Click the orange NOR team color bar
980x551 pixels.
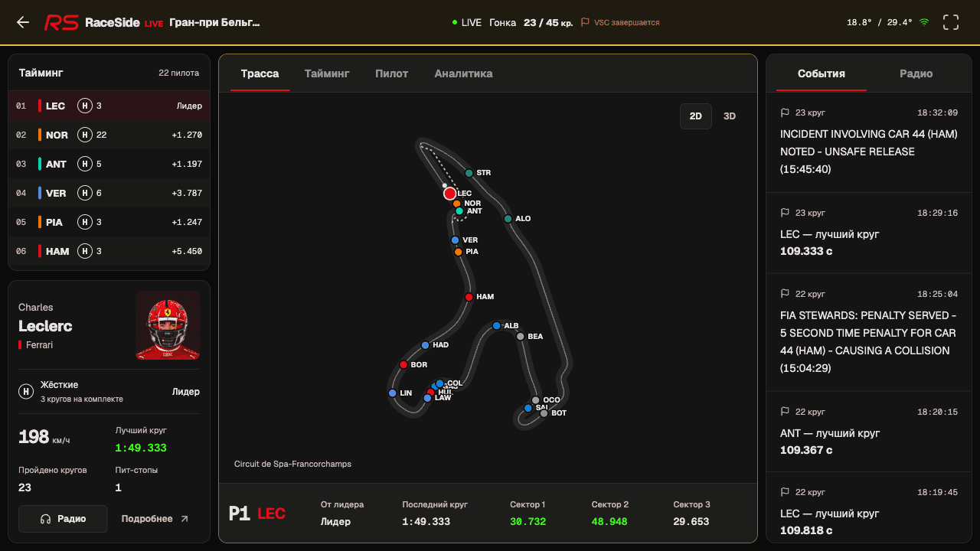pyautogui.click(x=40, y=135)
